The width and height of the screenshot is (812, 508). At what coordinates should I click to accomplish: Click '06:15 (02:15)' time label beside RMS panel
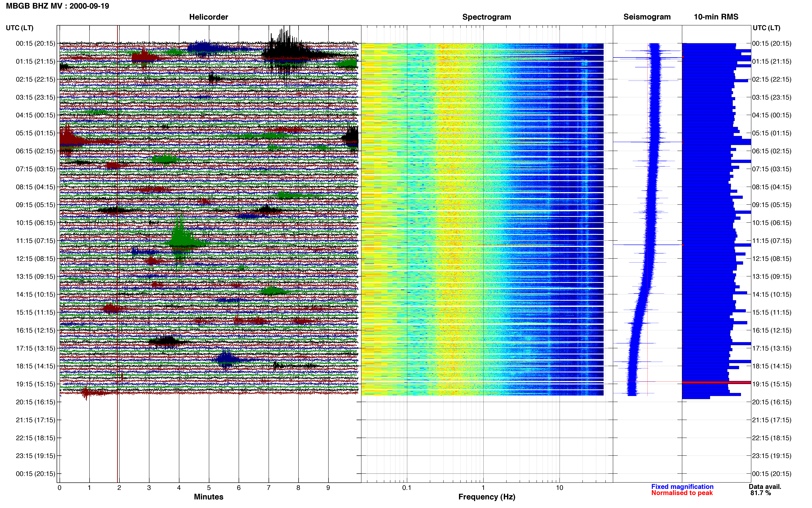coord(772,151)
